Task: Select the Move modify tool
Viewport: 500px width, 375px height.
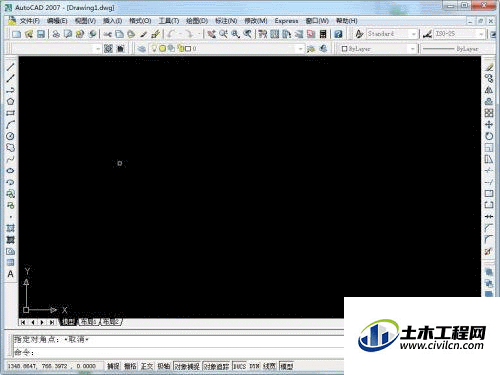Action: pos(489,125)
